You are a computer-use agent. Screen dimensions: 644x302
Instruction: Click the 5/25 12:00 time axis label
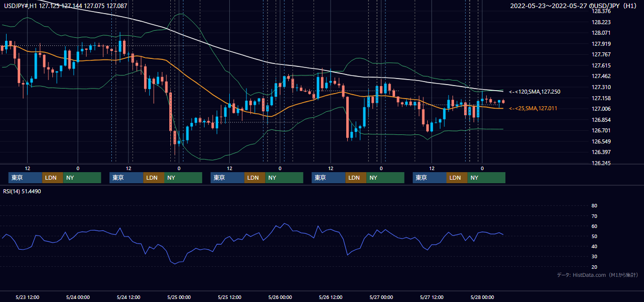coord(230,297)
